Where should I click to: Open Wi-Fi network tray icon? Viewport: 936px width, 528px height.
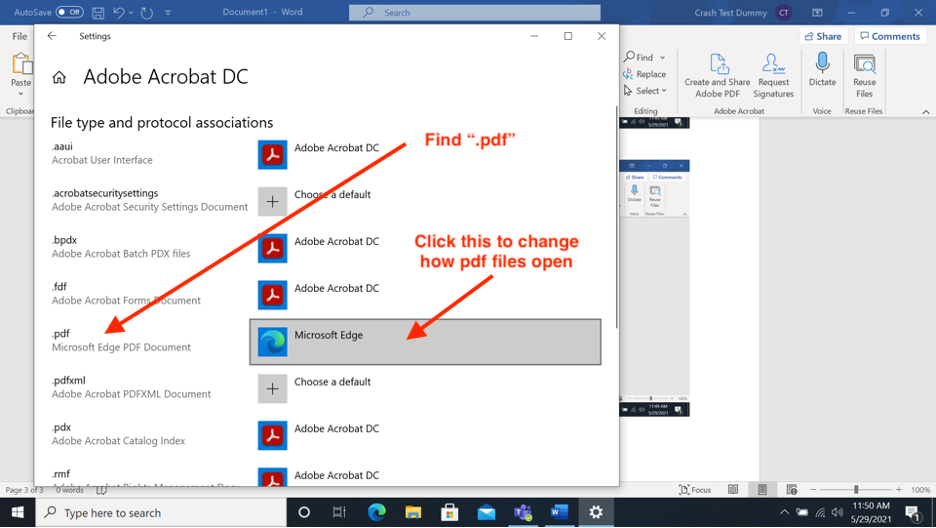(821, 512)
